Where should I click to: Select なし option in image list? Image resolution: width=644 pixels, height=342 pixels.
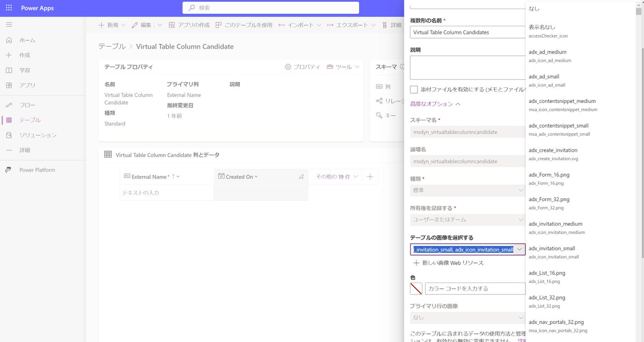click(581, 9)
